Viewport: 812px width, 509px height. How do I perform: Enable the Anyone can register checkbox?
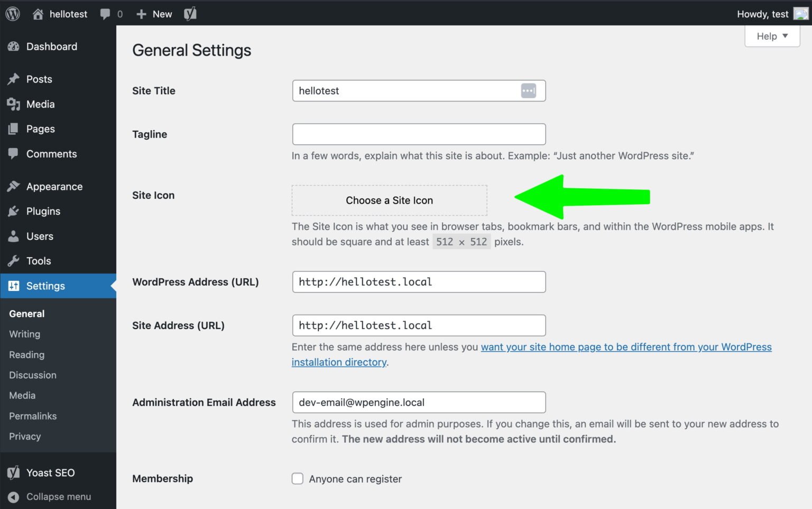pyautogui.click(x=298, y=478)
